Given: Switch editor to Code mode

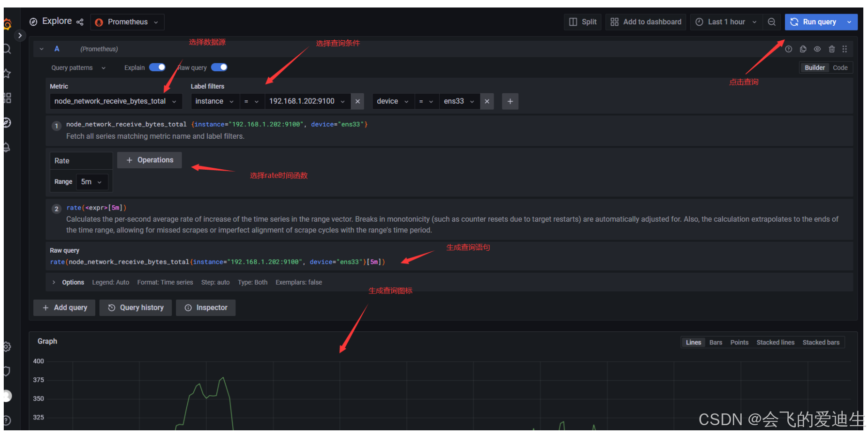Looking at the screenshot, I should [840, 67].
